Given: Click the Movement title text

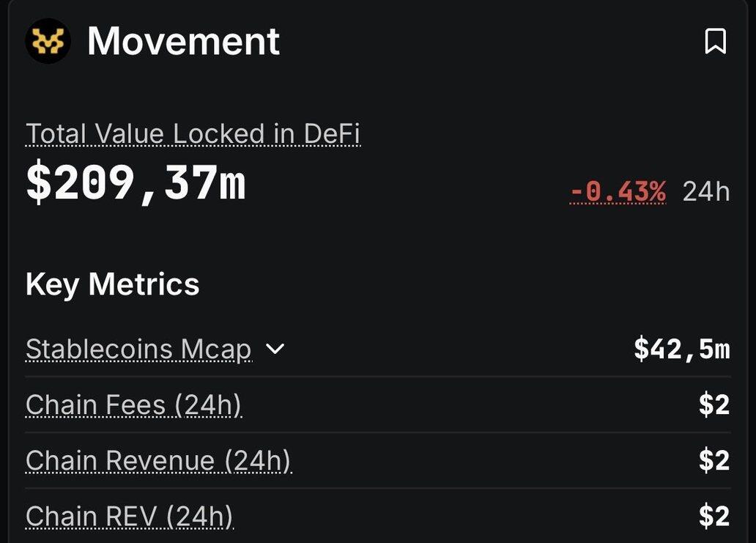Looking at the screenshot, I should click(183, 41).
